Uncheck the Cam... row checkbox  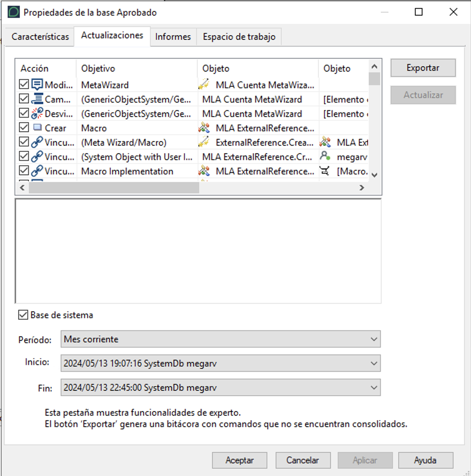(x=24, y=99)
